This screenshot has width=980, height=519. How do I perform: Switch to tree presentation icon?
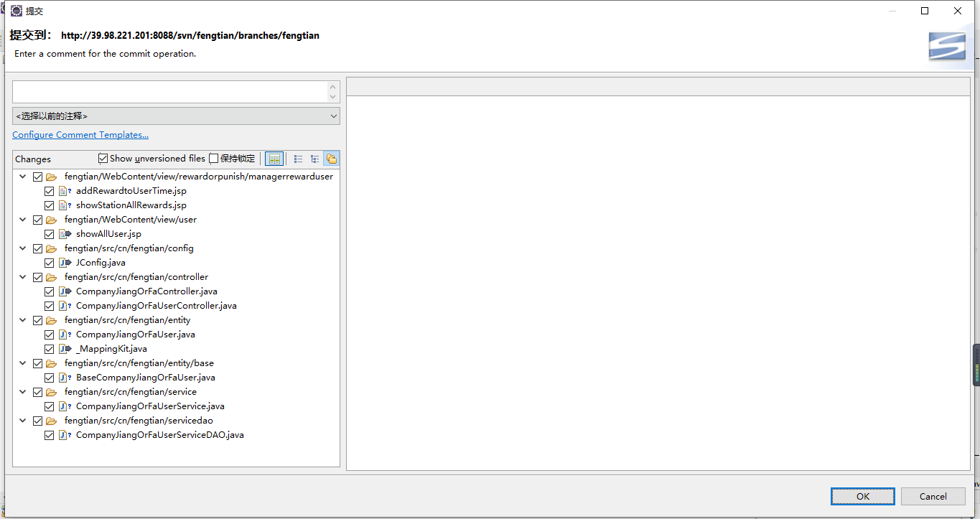[314, 159]
